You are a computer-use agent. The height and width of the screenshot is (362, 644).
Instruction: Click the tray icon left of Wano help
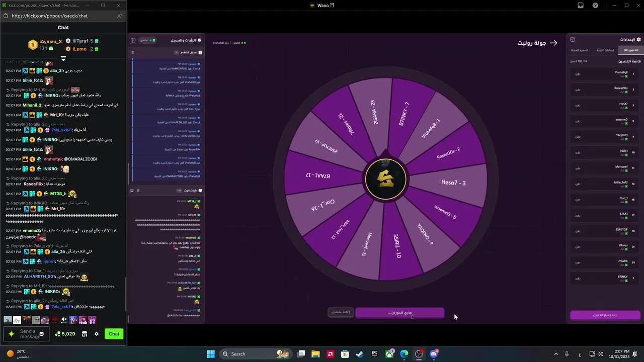pos(581,6)
